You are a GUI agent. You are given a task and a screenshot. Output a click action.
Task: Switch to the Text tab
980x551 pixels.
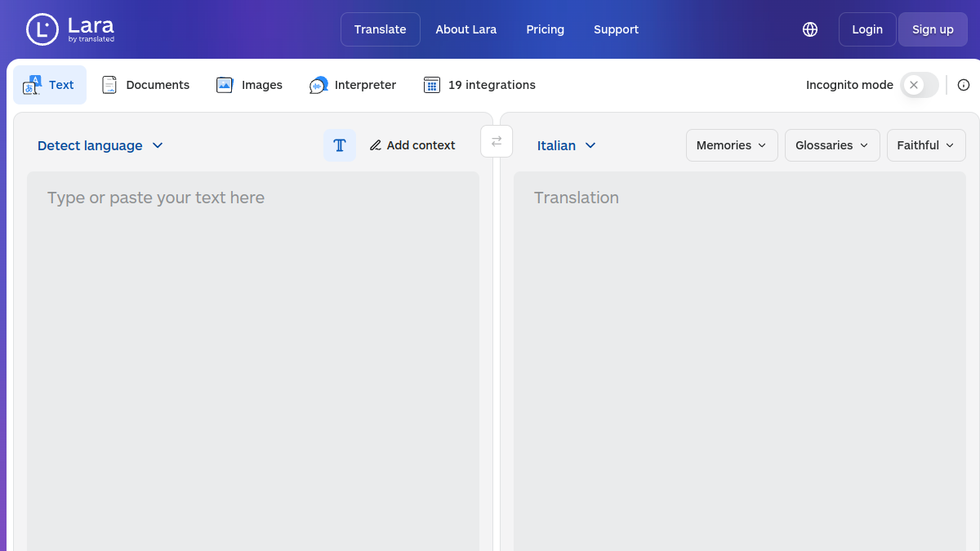[x=50, y=85]
